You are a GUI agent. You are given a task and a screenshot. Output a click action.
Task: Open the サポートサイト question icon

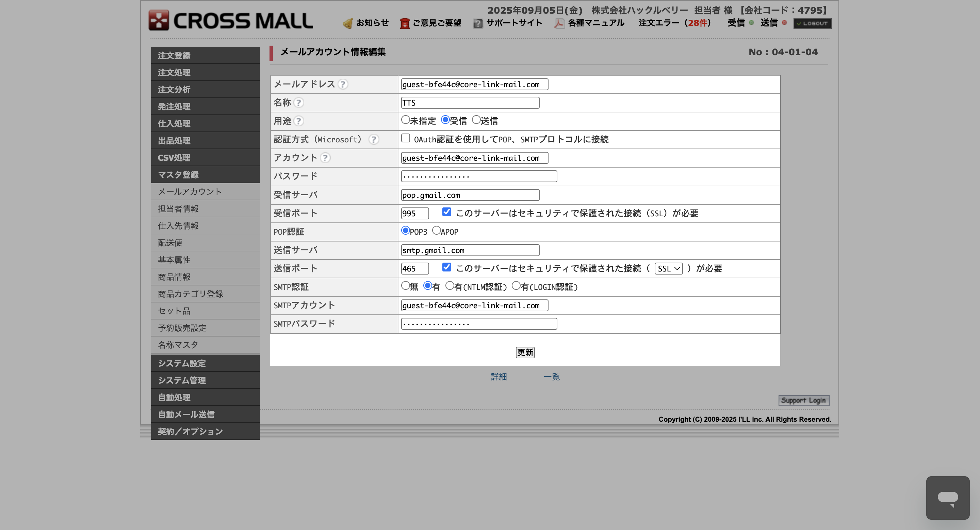[x=477, y=24]
